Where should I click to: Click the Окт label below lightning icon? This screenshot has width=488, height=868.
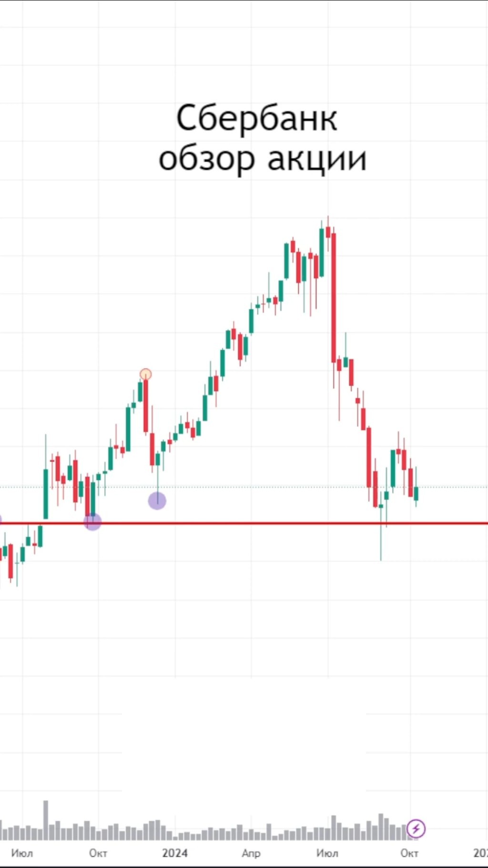[409, 853]
